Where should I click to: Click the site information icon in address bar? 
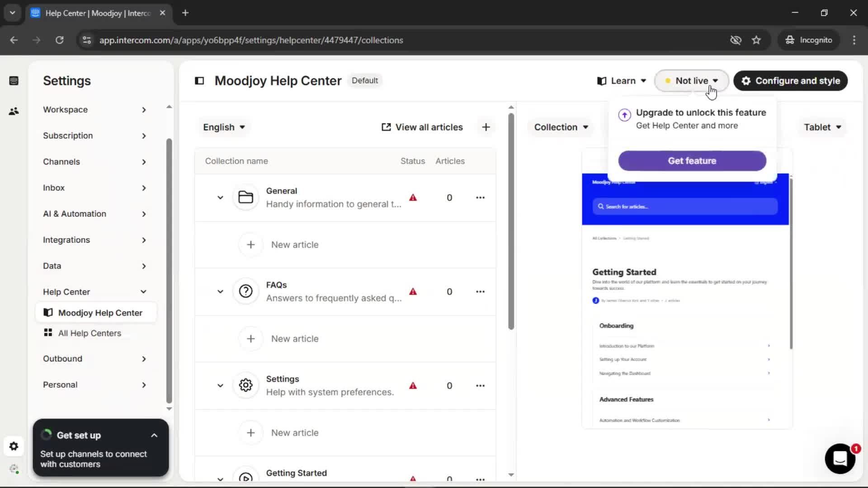[x=86, y=40]
